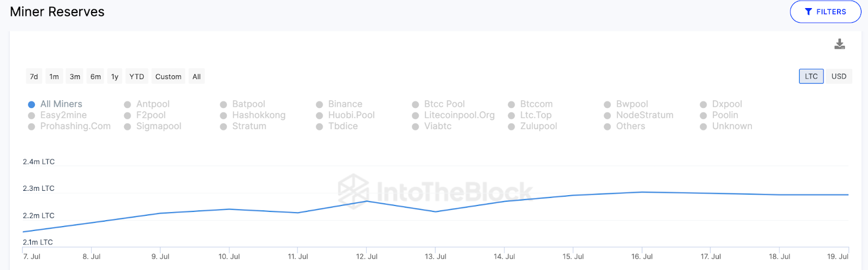Switch chart units to USD
The height and width of the screenshot is (270, 868).
pyautogui.click(x=839, y=76)
